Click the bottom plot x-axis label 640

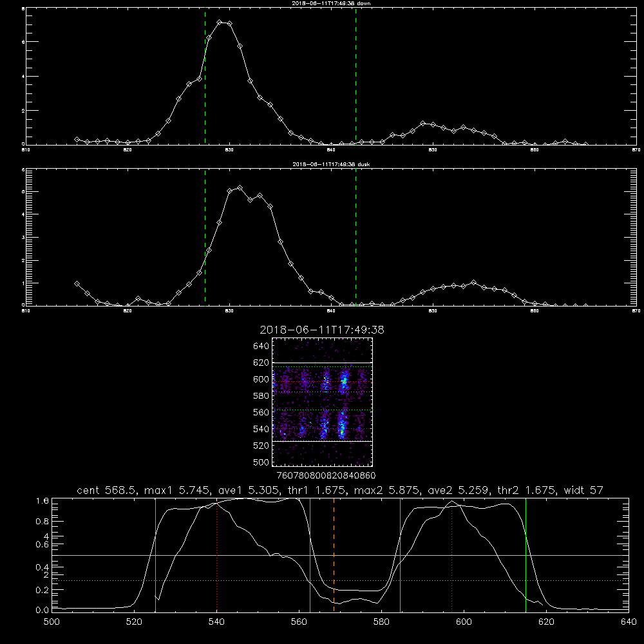(x=629, y=622)
